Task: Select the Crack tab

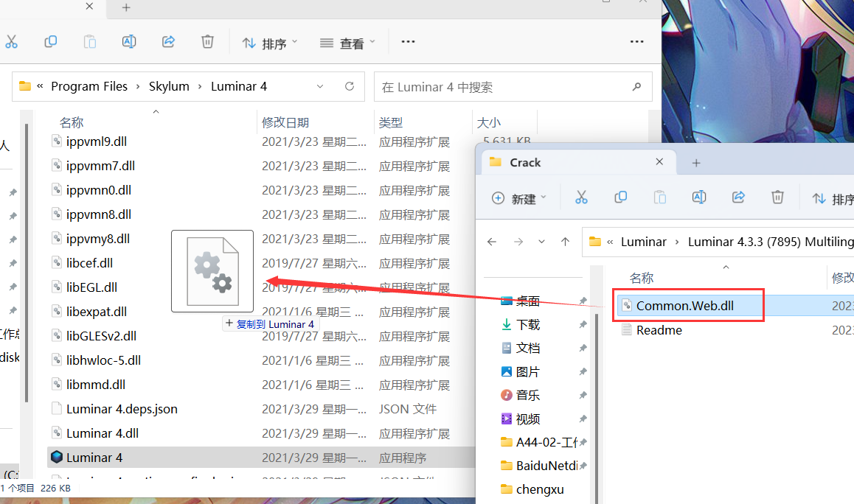Action: 525,162
